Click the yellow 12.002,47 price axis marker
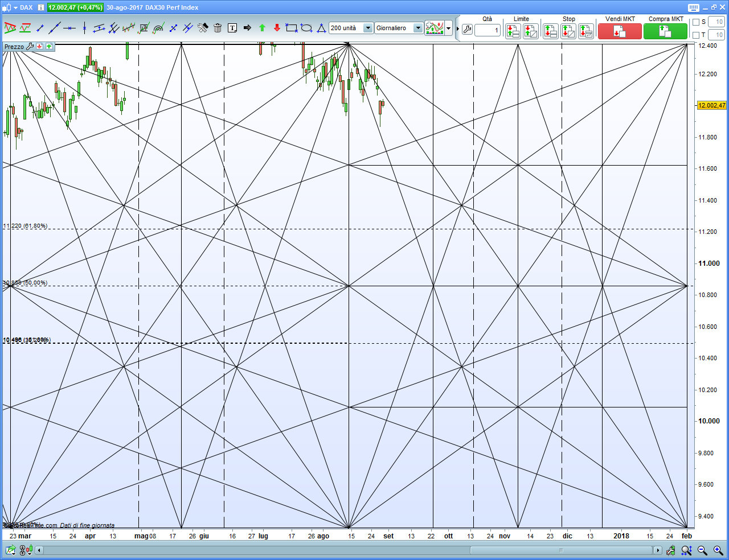The height and width of the screenshot is (560, 729). click(712, 105)
